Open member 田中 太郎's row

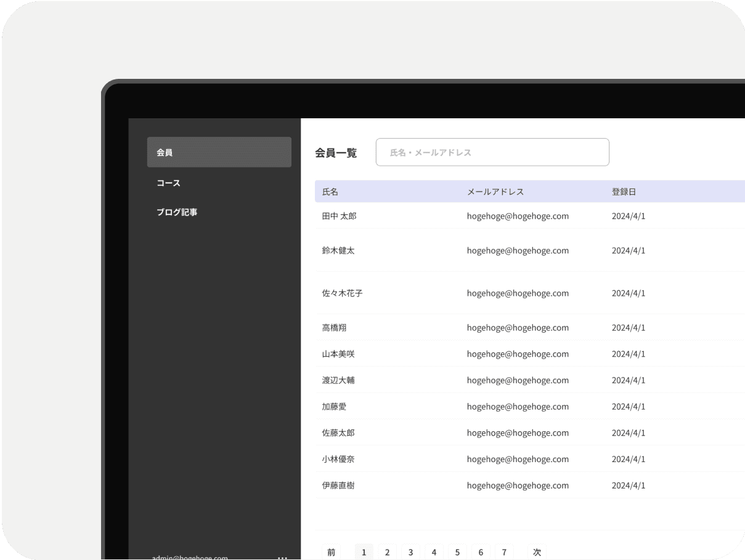pos(339,216)
